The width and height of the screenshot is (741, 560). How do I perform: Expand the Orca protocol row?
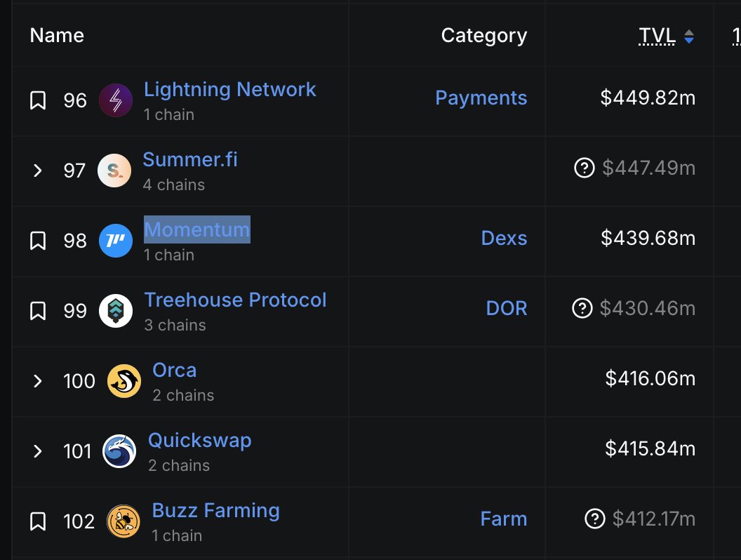click(38, 381)
